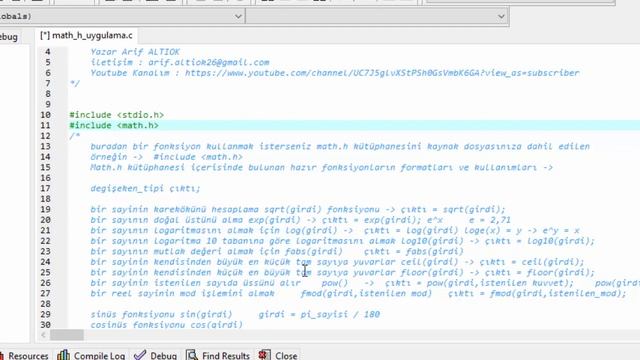Show the Find Results tab

coord(218,356)
